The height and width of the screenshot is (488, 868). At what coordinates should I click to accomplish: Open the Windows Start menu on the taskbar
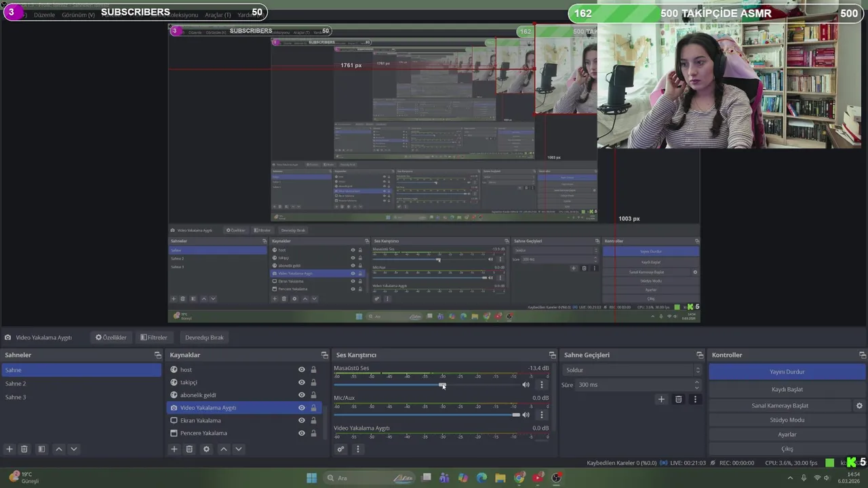click(311, 478)
